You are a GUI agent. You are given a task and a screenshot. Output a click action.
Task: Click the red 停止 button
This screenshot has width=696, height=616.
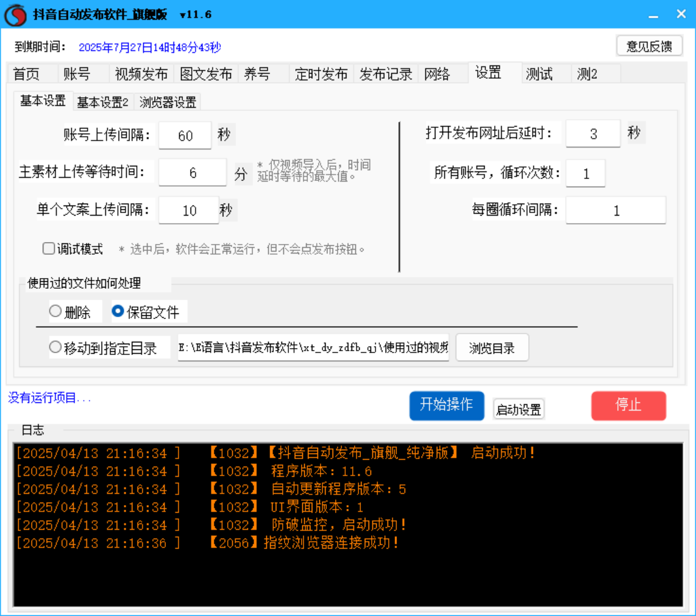click(628, 405)
